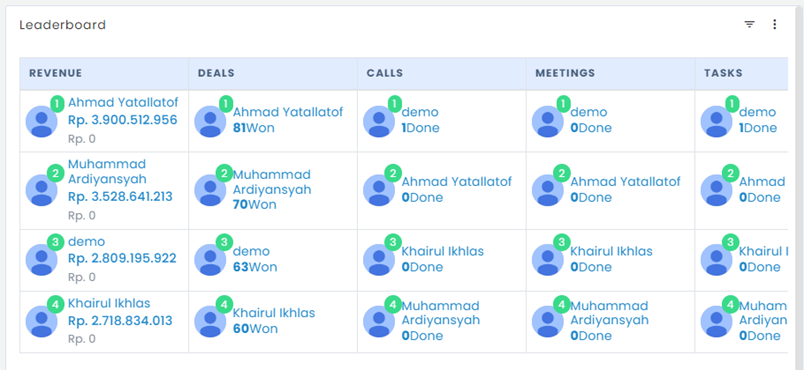Click the Leaderboard panel title
This screenshot has height=370, width=804.
(63, 25)
